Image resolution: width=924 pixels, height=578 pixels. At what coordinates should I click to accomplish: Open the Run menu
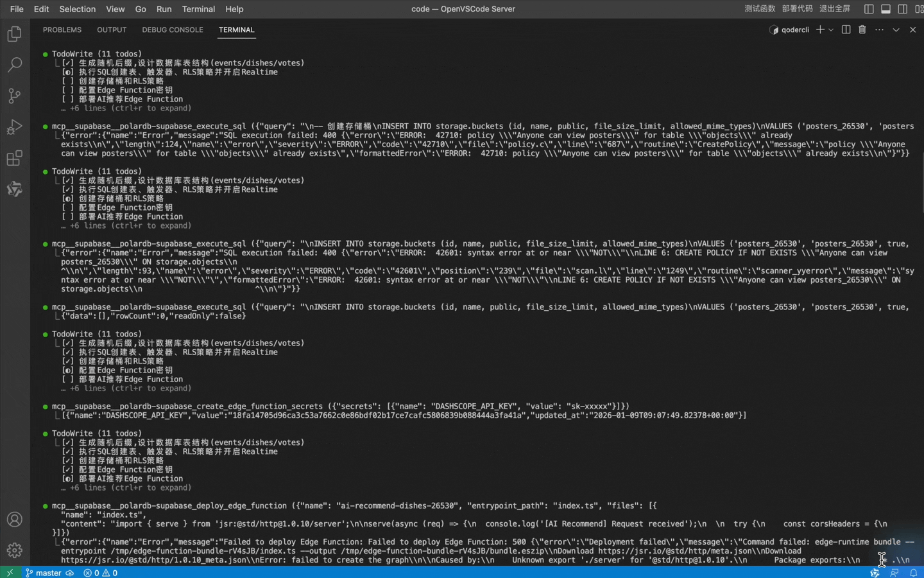click(164, 9)
